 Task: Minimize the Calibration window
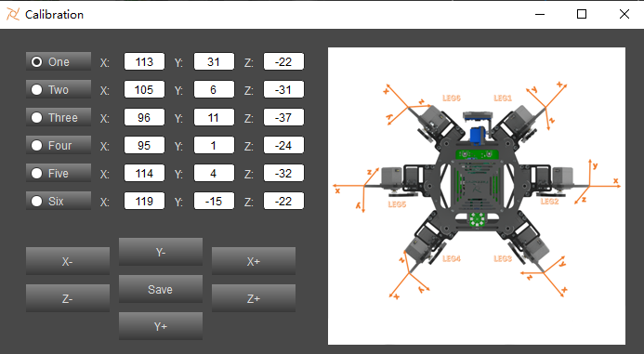[x=540, y=14]
